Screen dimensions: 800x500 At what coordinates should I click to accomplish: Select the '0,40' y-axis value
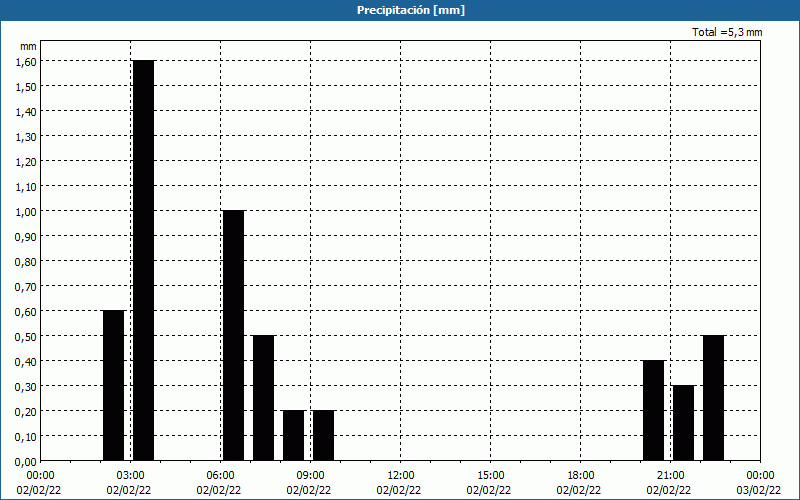[26, 361]
